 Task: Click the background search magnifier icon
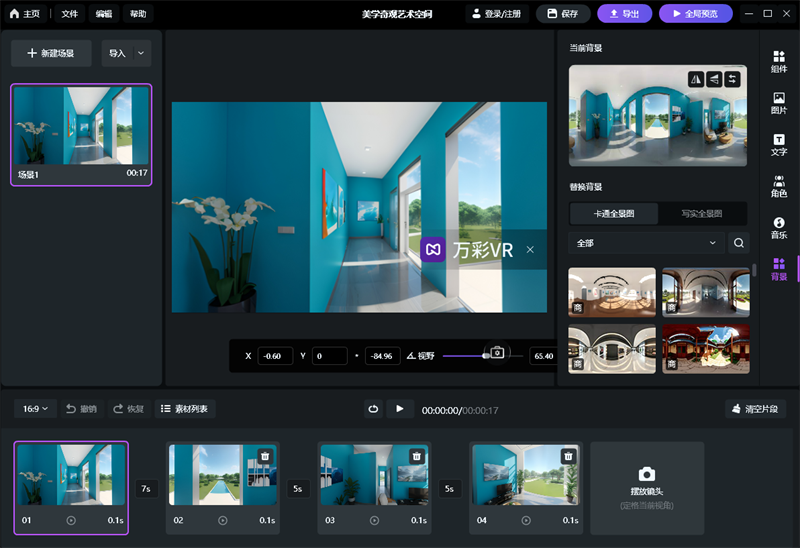(x=738, y=243)
